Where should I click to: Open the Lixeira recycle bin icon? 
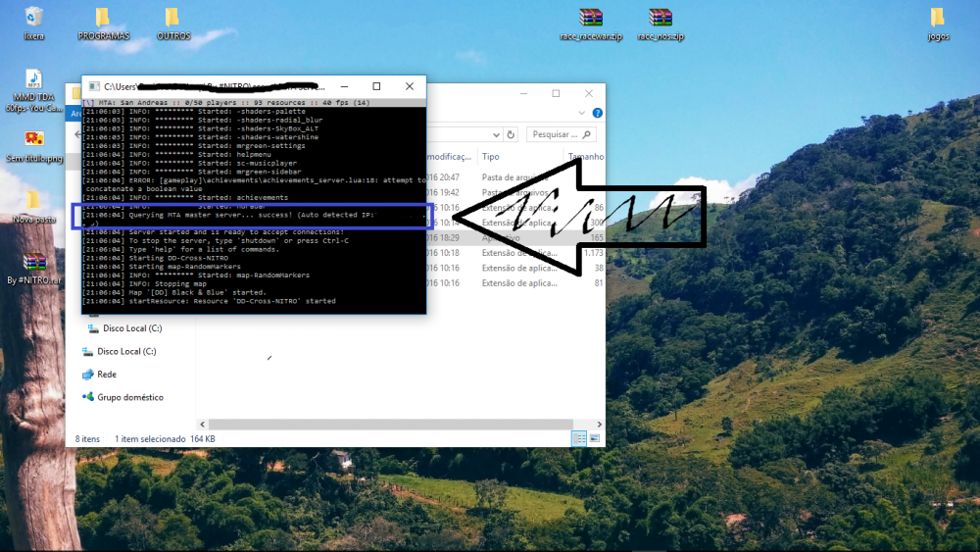click(x=33, y=18)
